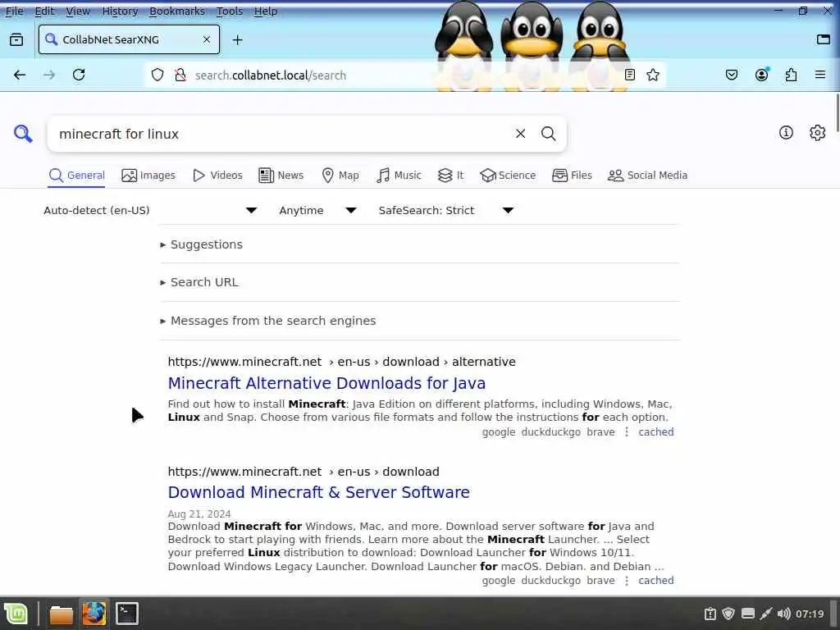Go back with the browser back arrow
The image size is (840, 630).
click(x=20, y=75)
